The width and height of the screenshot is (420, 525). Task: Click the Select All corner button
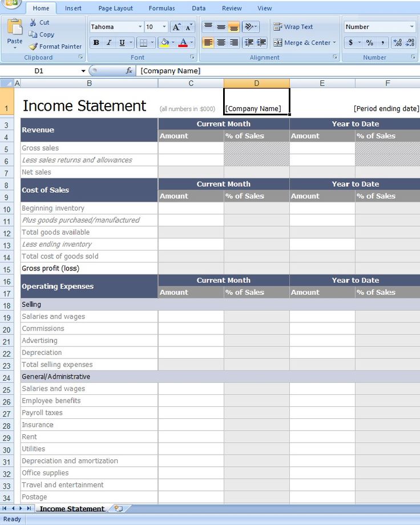7,83
